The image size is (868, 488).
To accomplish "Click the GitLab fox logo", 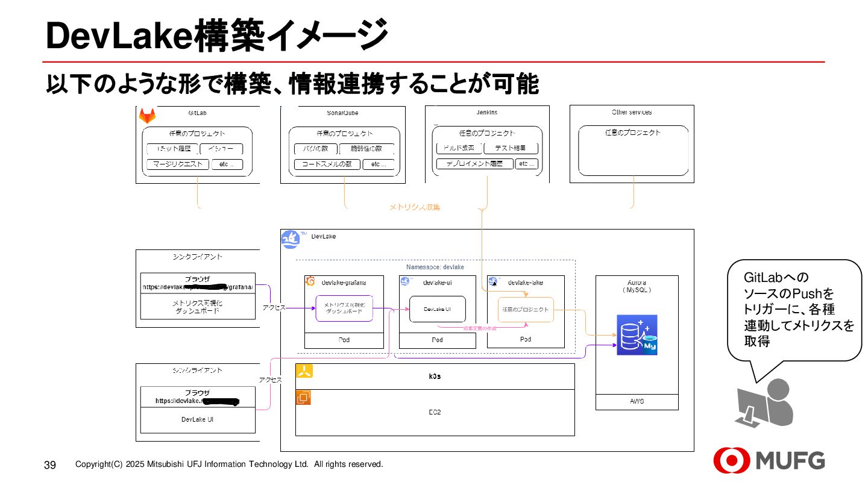I will click(147, 115).
